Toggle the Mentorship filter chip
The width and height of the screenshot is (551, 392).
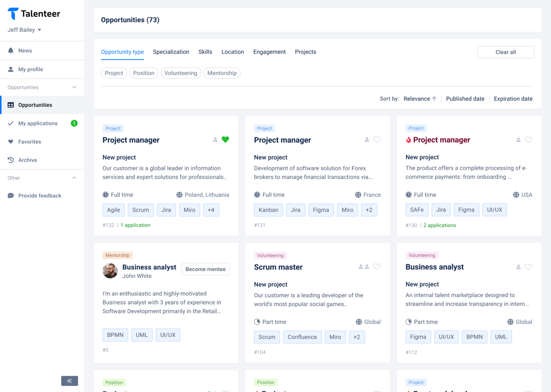click(222, 73)
